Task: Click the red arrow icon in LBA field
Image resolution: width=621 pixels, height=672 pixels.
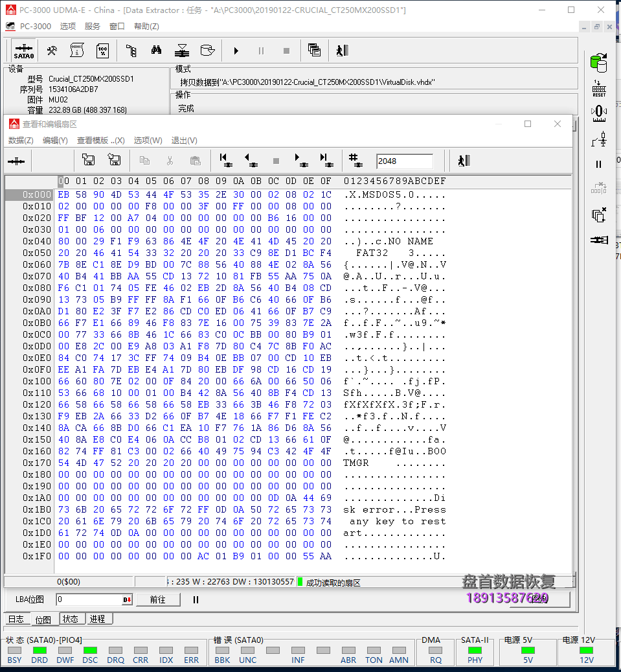Action: tap(127, 599)
